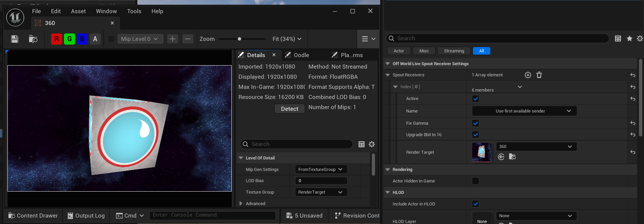Toggle favorites star in actor Details
The height and width of the screenshot is (224, 644).
629,39
